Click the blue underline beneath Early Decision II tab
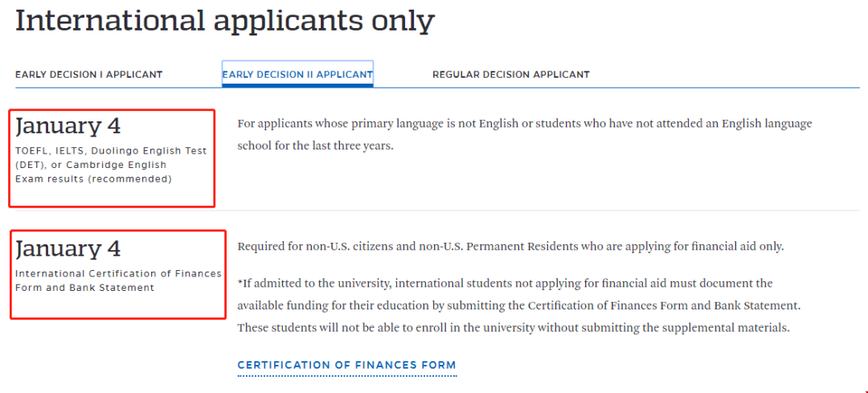868x393 pixels. pos(298,86)
